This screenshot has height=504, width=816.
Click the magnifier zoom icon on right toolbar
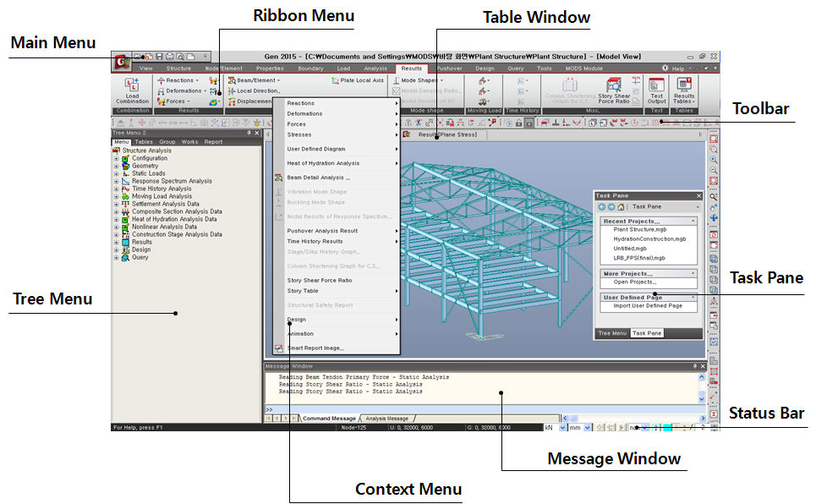tap(714, 197)
